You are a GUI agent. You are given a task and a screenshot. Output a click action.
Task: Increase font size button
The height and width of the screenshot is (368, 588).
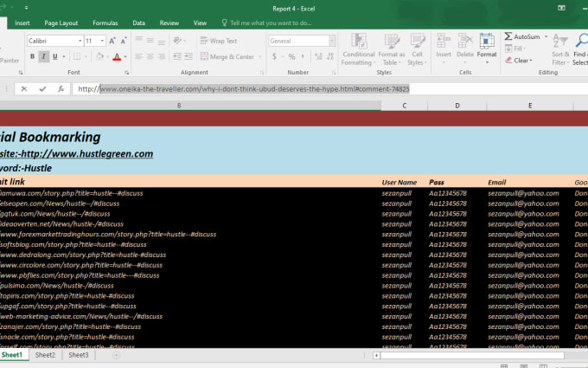pyautogui.click(x=112, y=41)
